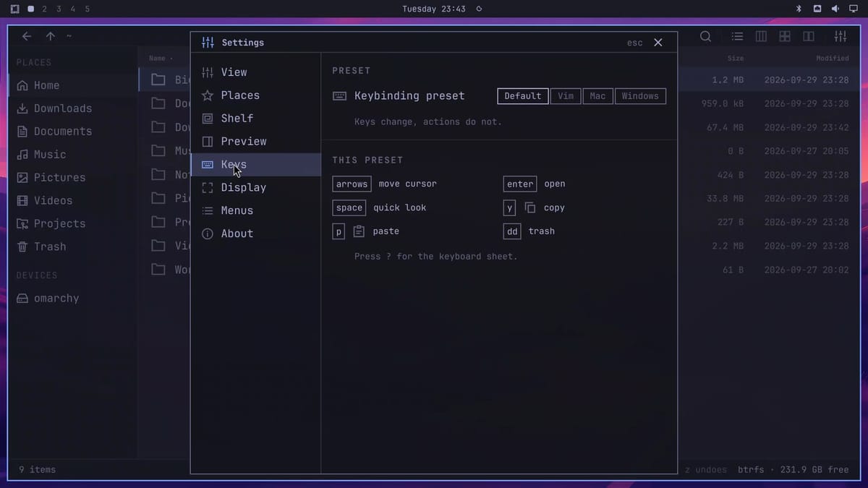Click the Bluetooth icon in top bar

799,9
